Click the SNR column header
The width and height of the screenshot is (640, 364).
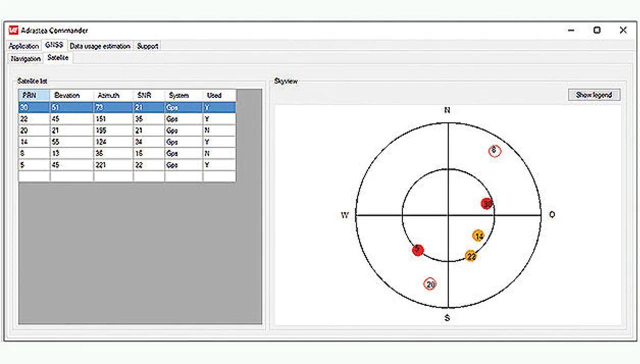tap(148, 95)
